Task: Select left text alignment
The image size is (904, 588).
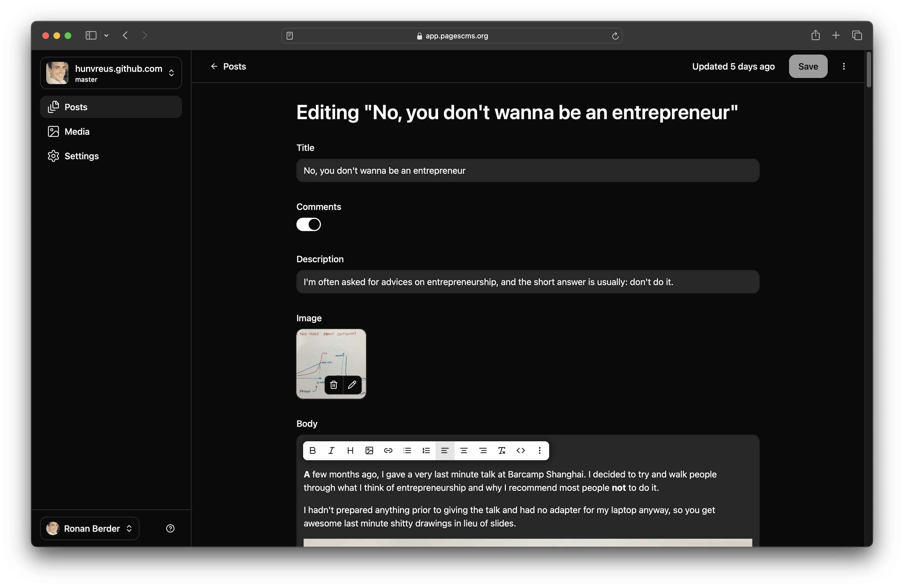Action: [x=445, y=450]
